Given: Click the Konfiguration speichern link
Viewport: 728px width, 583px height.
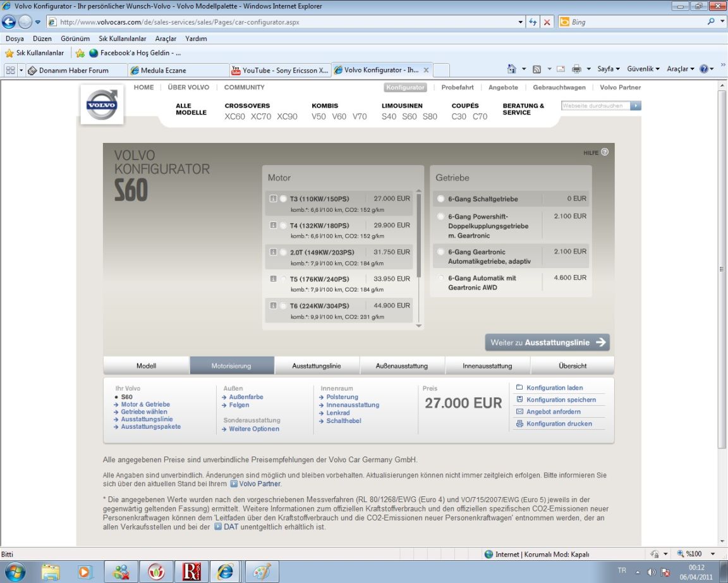Looking at the screenshot, I should [x=561, y=400].
